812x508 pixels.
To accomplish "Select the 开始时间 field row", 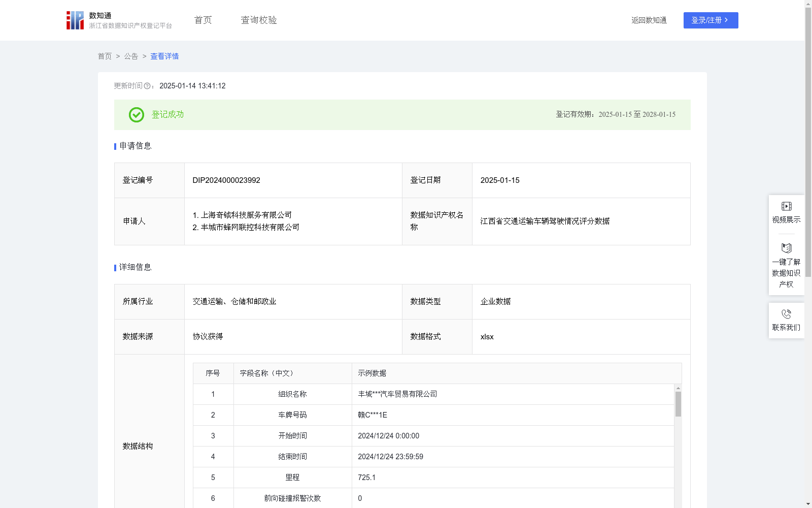I will 433,436.
